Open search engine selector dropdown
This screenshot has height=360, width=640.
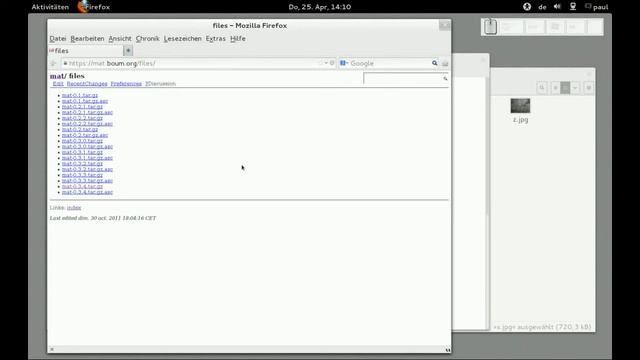click(343, 63)
